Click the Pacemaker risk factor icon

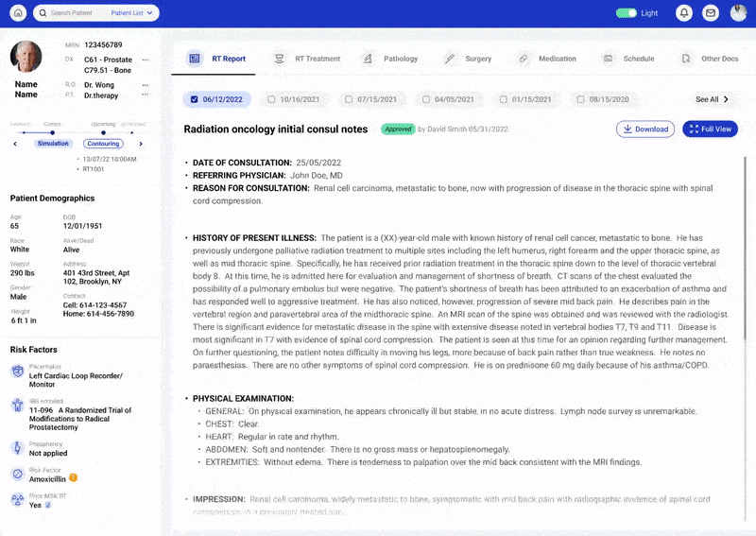(17, 371)
